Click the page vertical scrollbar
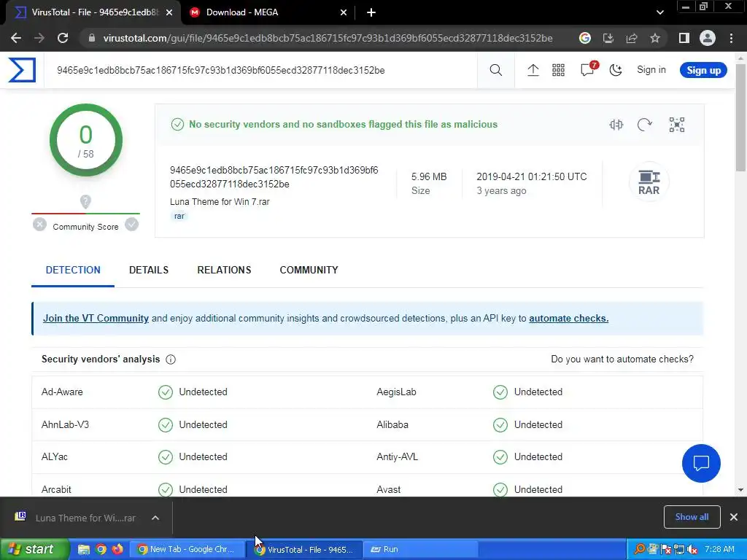 click(x=740, y=117)
